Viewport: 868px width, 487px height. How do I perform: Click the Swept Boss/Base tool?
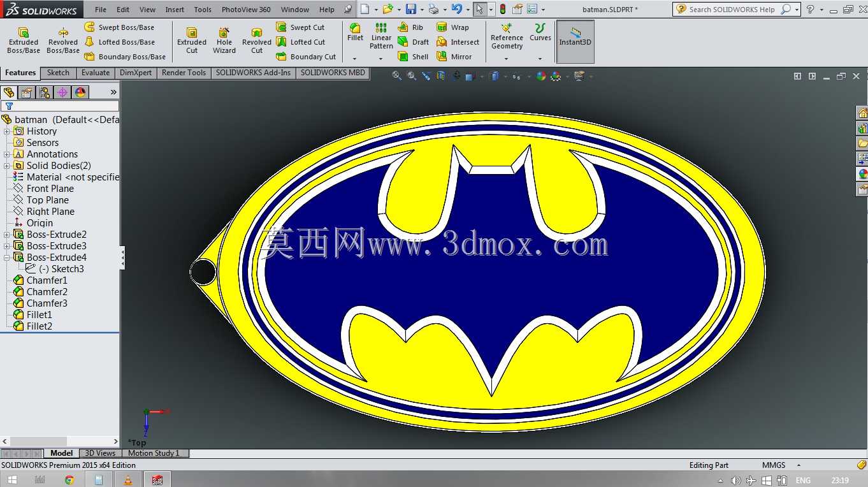pos(120,27)
